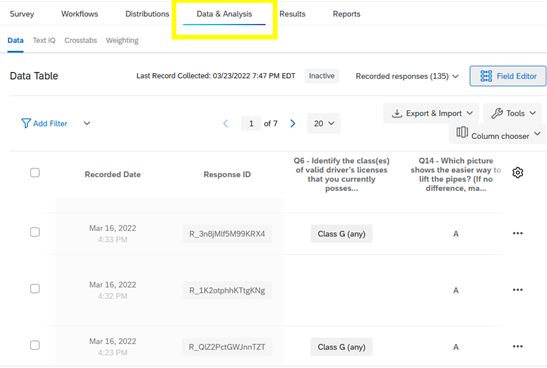Click response ID R_1K2otphhKTtgKNg
This screenshot has width=547, height=368.
227,290
